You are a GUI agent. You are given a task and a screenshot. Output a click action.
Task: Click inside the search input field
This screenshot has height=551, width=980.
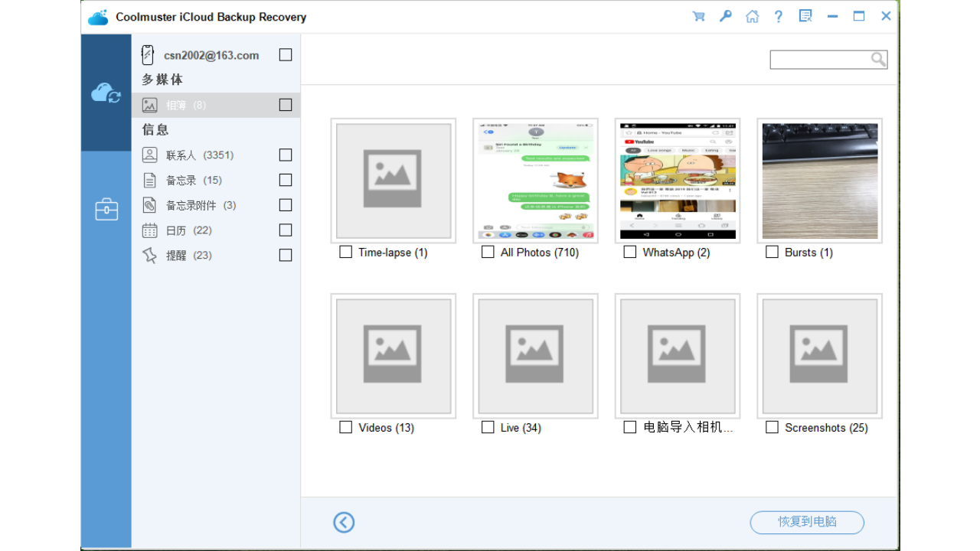(x=823, y=59)
